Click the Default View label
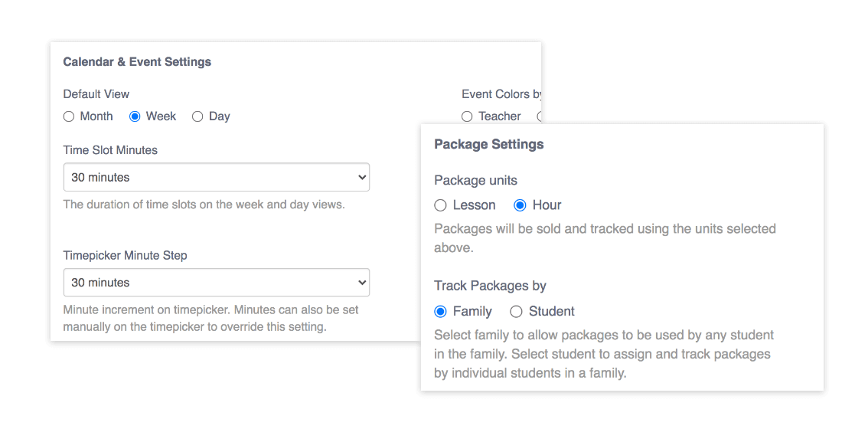Screen dimensions: 868x429 [96, 94]
